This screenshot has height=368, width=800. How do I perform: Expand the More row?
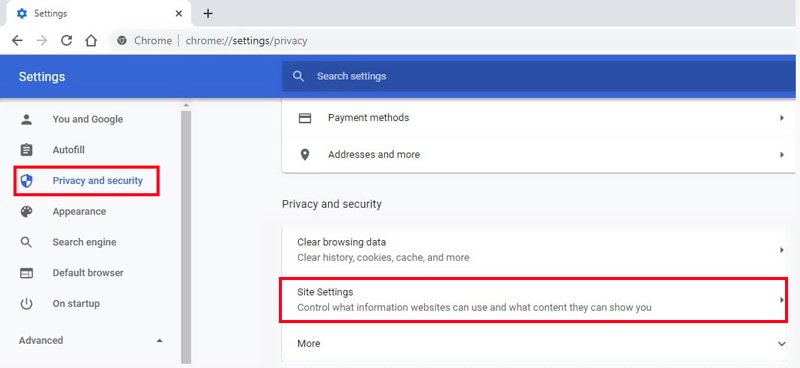click(x=535, y=344)
